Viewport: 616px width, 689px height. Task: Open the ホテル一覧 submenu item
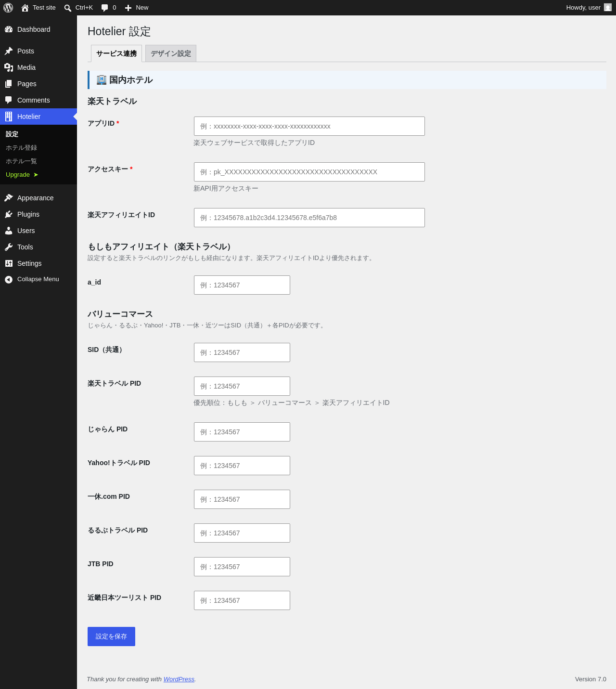(21, 161)
